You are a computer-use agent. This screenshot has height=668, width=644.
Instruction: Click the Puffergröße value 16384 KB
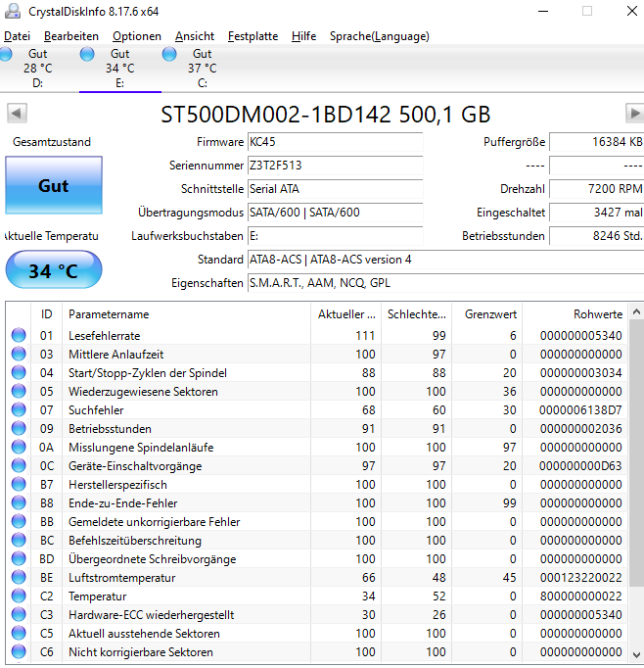[x=597, y=142]
